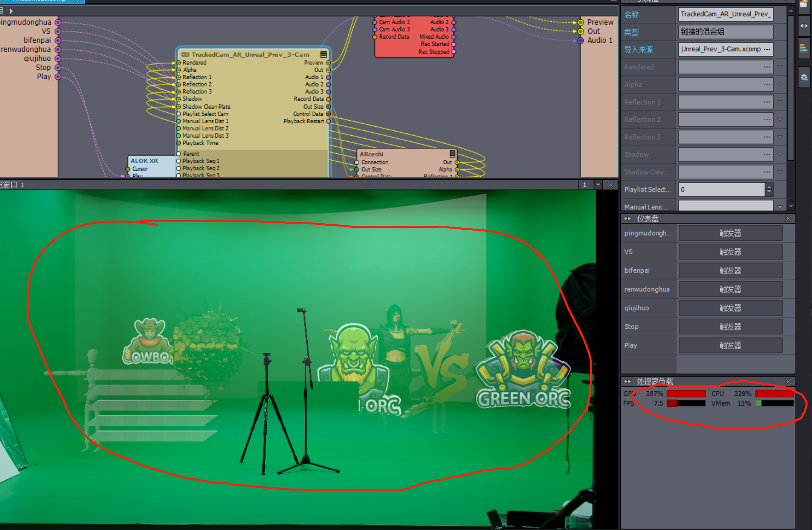The width and height of the screenshot is (812, 530).
Task: Click the qiujihuo output pin
Action: click(58, 58)
